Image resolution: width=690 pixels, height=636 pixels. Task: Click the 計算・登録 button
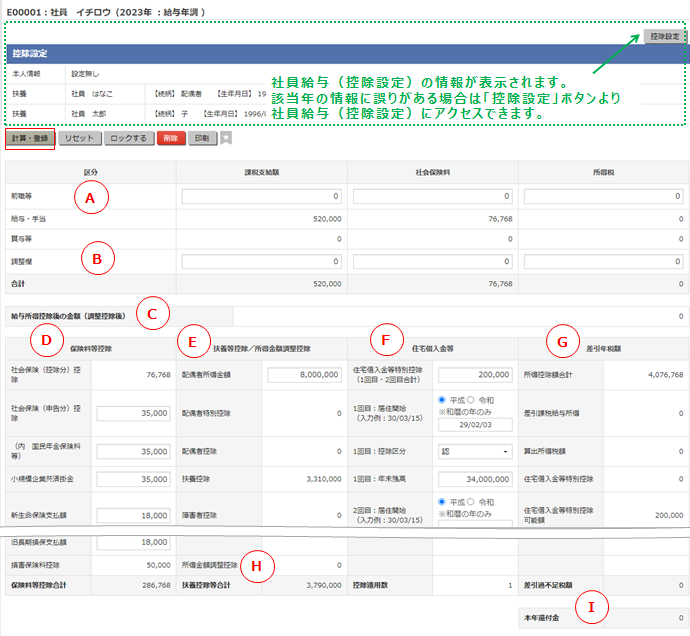(x=30, y=139)
